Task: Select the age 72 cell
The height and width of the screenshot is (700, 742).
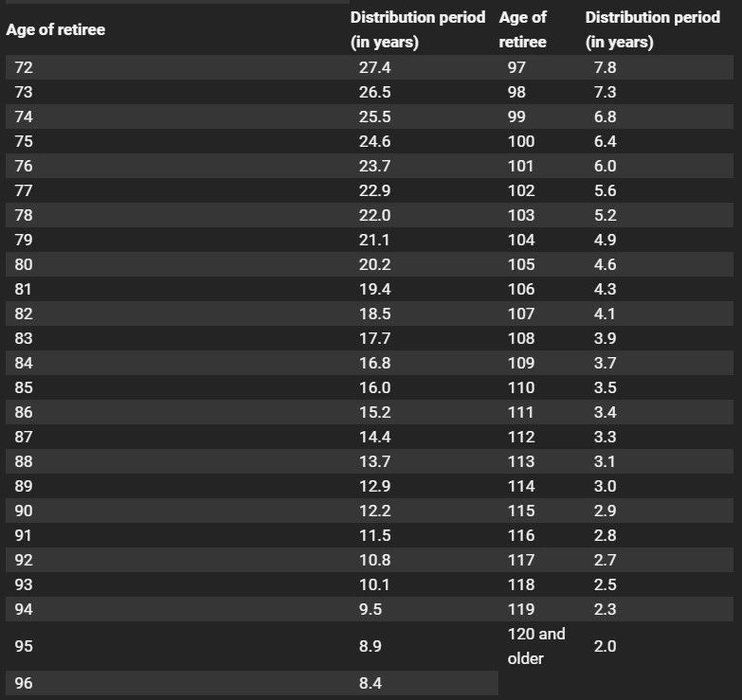Action: pos(24,68)
